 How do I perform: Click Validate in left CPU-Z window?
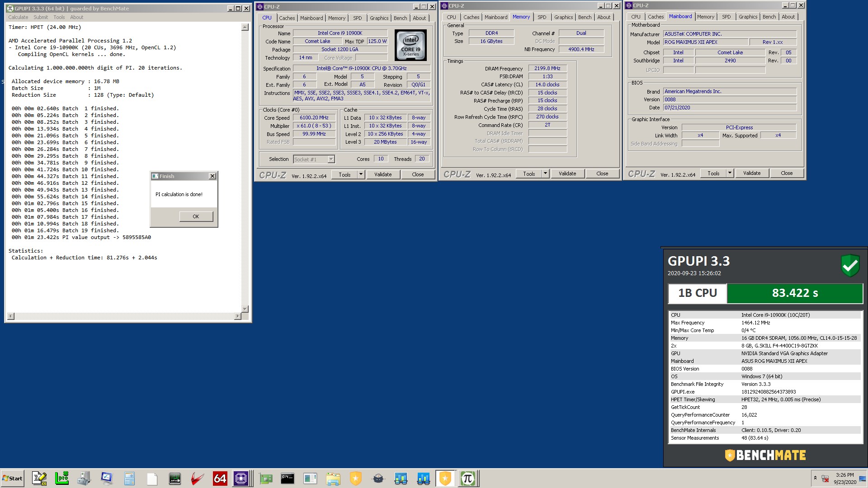383,174
